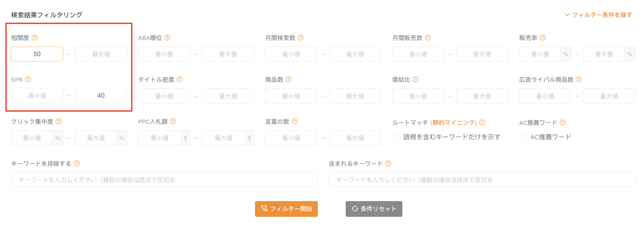Open help icon beside タイトル密度
644x231 pixels.
click(180, 79)
